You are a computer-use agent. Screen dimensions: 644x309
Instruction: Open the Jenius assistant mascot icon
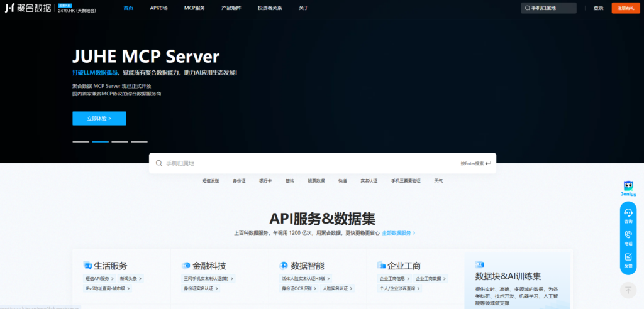tap(628, 186)
